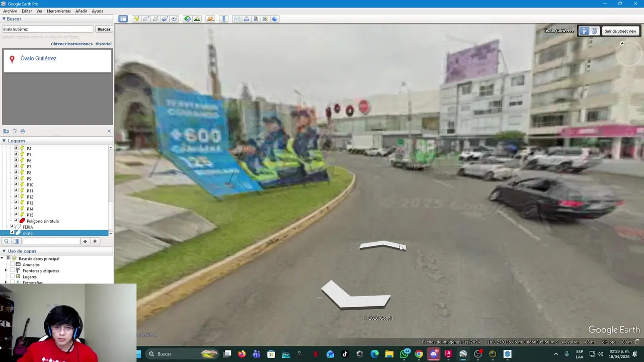Screen dimensions: 644x362
Task: Open Chrome from the taskbar
Action: pyautogui.click(x=419, y=354)
